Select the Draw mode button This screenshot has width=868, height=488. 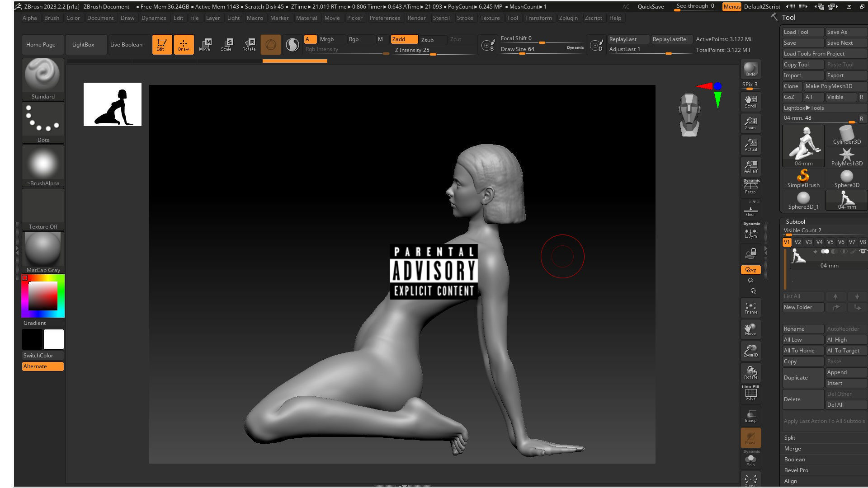pyautogui.click(x=184, y=44)
